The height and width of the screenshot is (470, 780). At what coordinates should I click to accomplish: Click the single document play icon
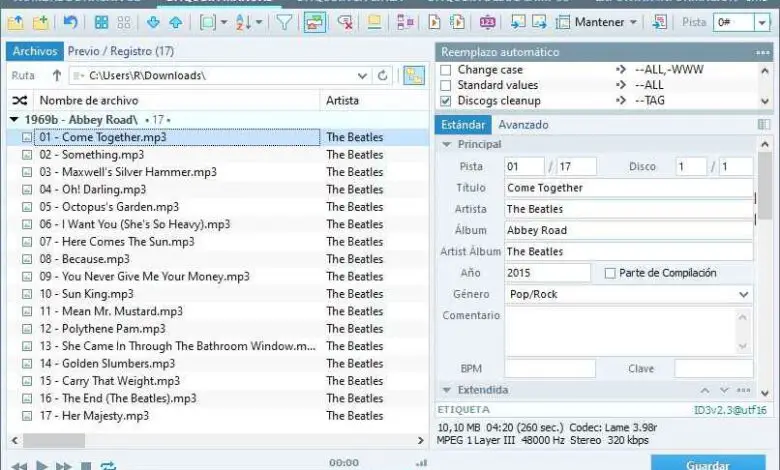click(x=434, y=22)
